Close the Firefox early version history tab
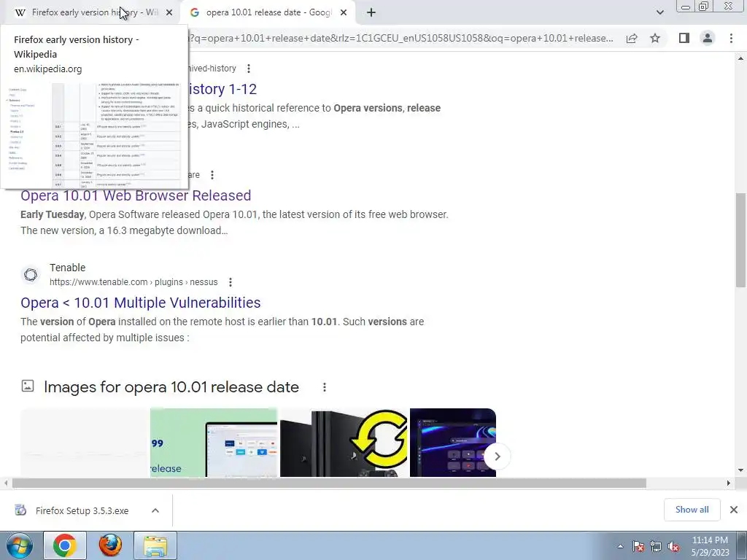This screenshot has width=747, height=560. [169, 13]
